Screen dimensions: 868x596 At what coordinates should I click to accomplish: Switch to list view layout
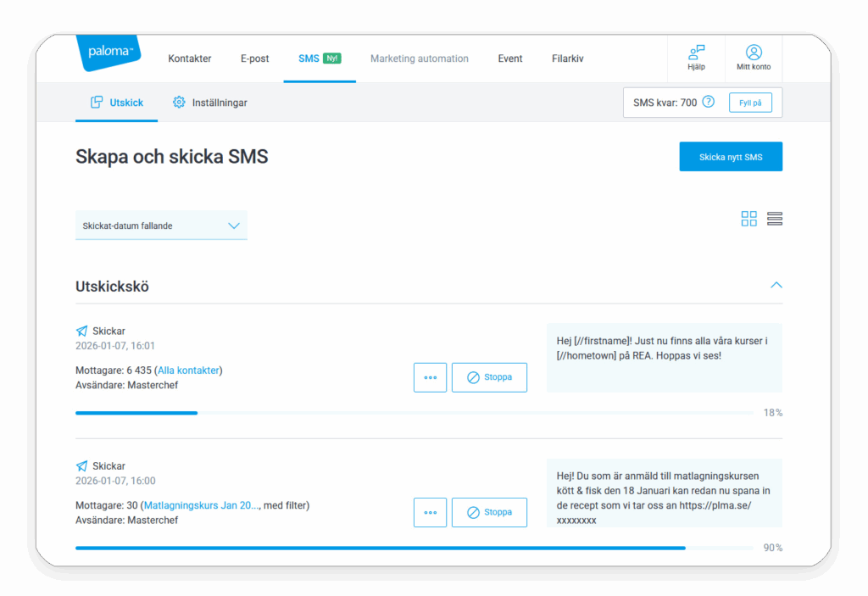click(774, 219)
